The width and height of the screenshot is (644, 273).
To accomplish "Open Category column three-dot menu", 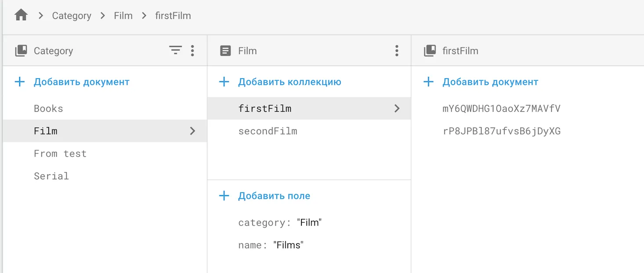I will [192, 51].
